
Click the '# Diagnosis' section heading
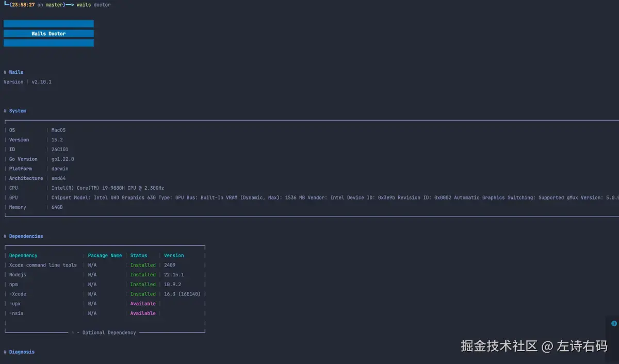point(19,352)
